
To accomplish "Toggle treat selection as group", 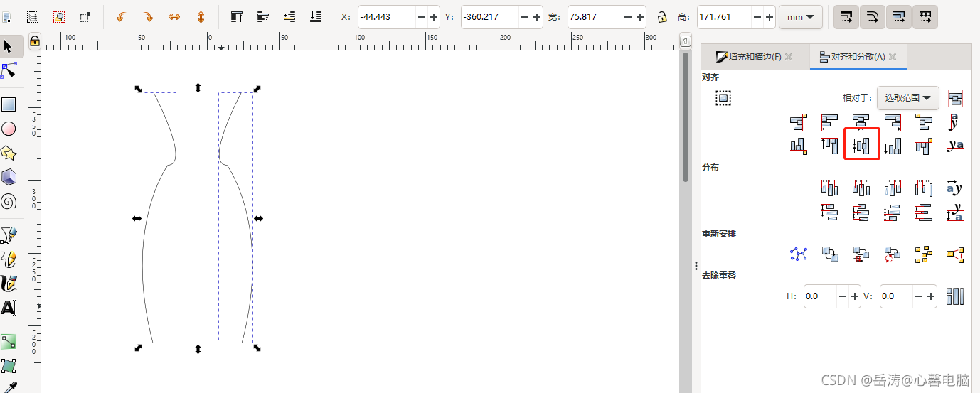I will [x=956, y=98].
